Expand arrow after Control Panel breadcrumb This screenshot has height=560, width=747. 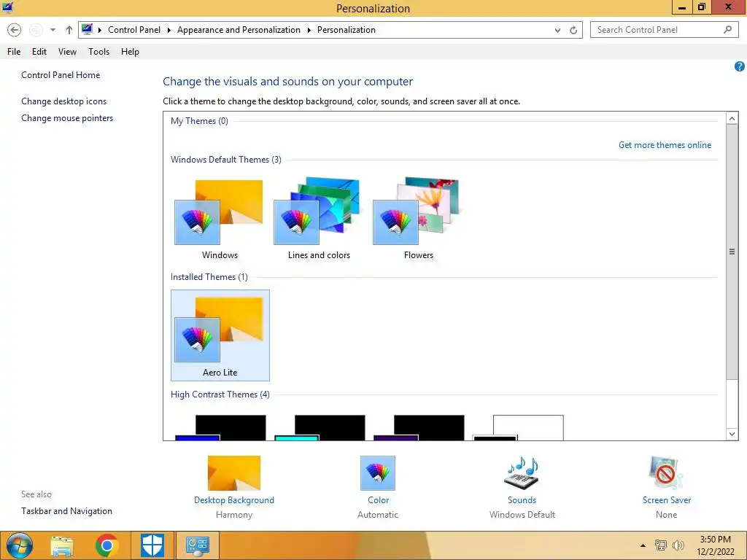[x=169, y=30]
